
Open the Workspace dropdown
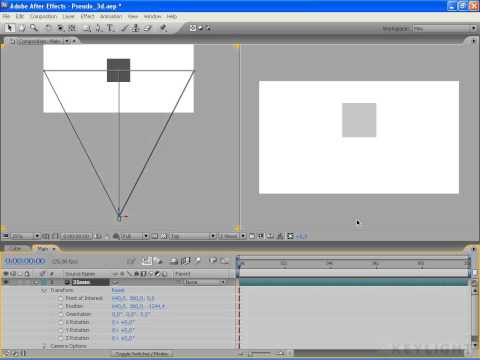[445, 29]
